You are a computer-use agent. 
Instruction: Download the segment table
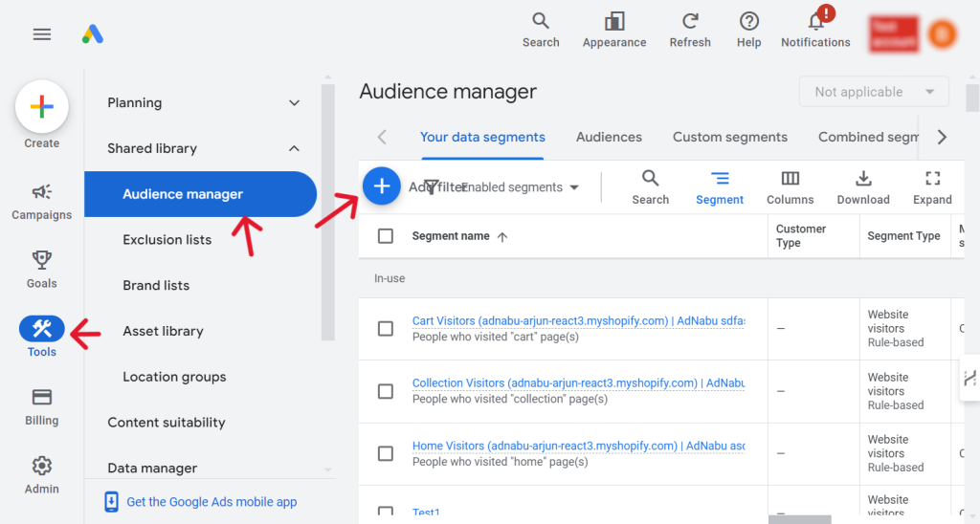click(x=863, y=187)
